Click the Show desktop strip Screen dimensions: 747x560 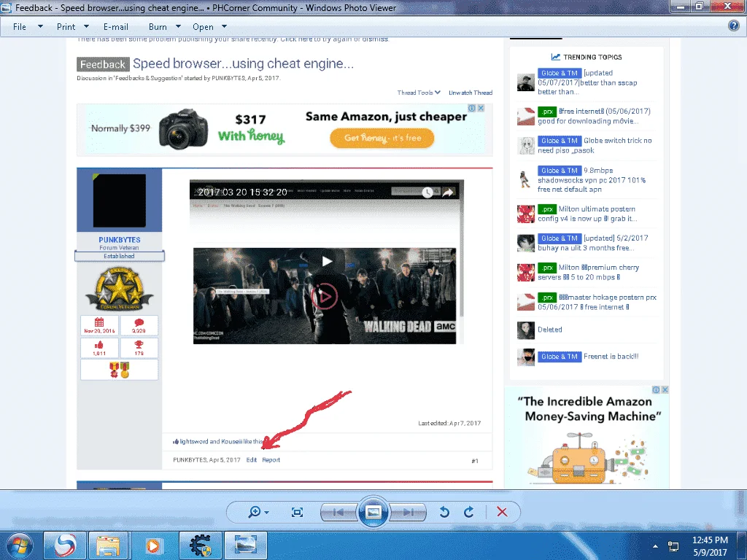point(742,545)
